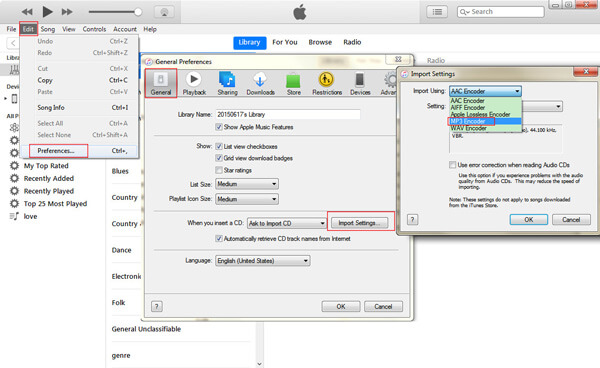Click help question mark in General Preferences
Image resolution: width=600 pixels, height=368 pixels.
(x=157, y=306)
